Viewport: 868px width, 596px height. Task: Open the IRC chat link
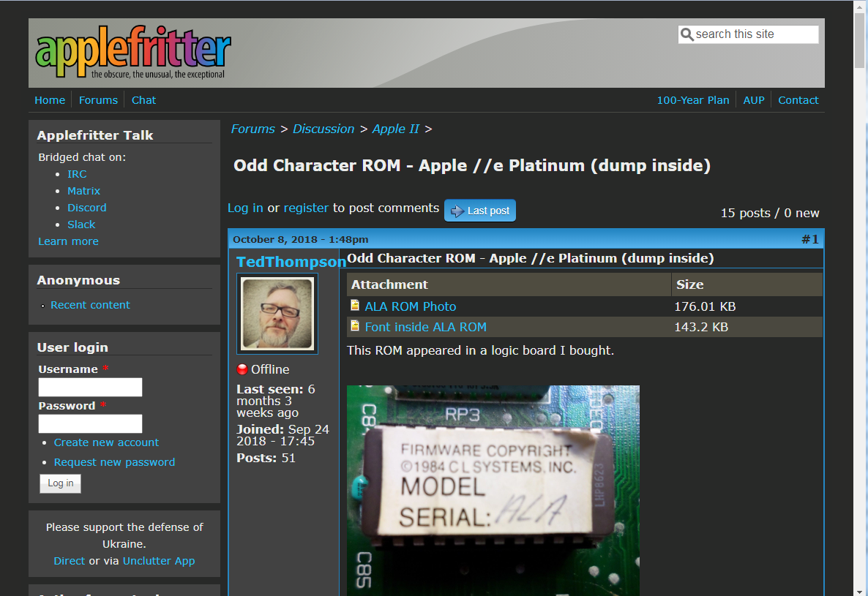click(x=77, y=174)
